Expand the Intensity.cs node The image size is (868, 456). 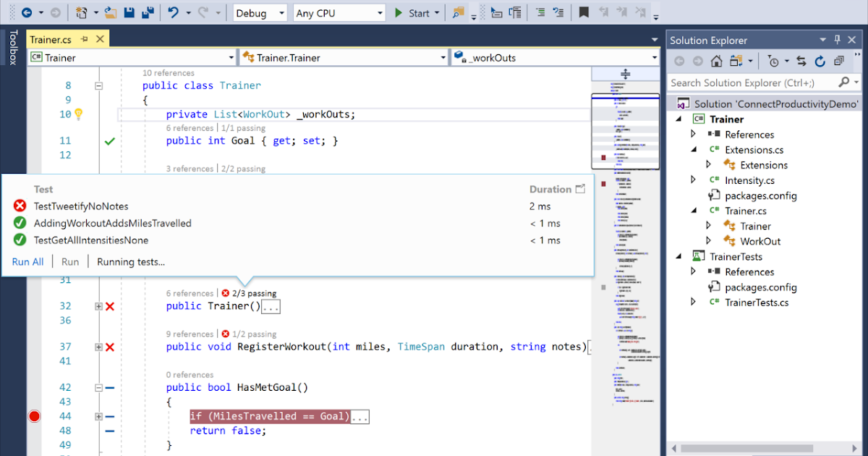693,180
